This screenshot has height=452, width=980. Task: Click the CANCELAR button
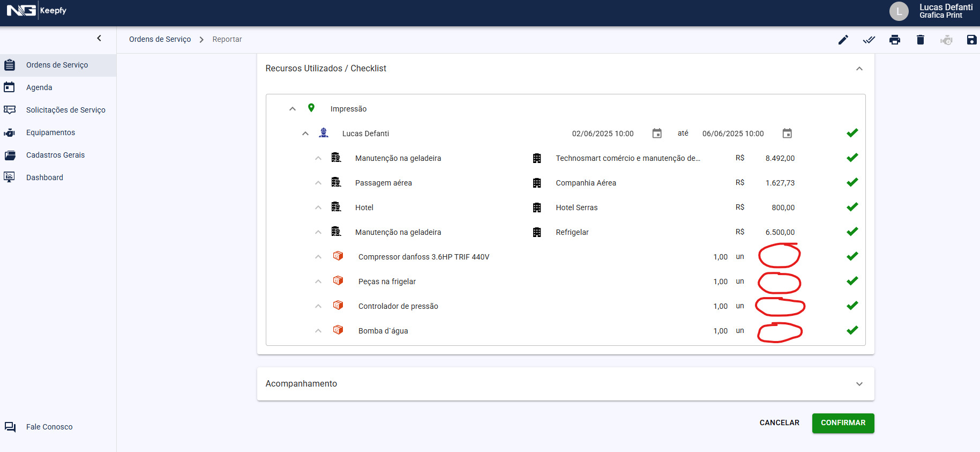pyautogui.click(x=779, y=423)
